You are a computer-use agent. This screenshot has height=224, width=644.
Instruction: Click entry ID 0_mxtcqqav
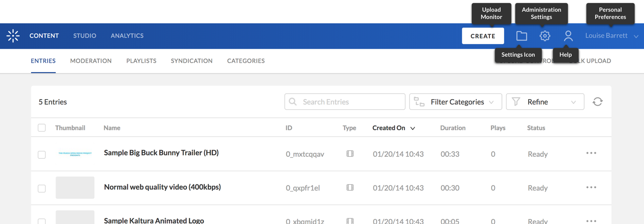(305, 154)
